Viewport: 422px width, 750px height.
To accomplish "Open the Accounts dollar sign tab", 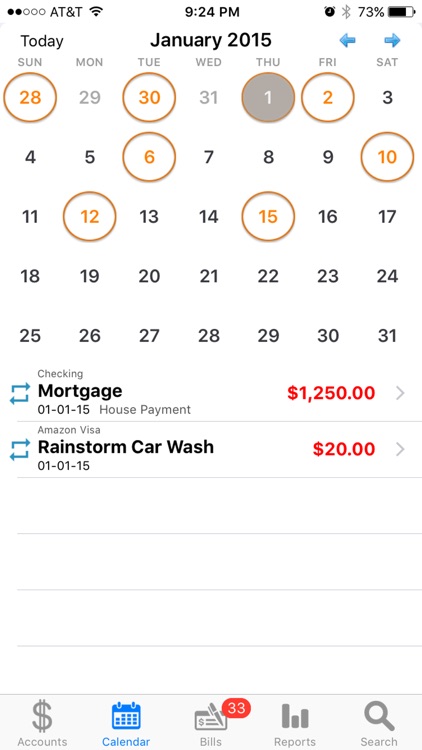I will [42, 723].
